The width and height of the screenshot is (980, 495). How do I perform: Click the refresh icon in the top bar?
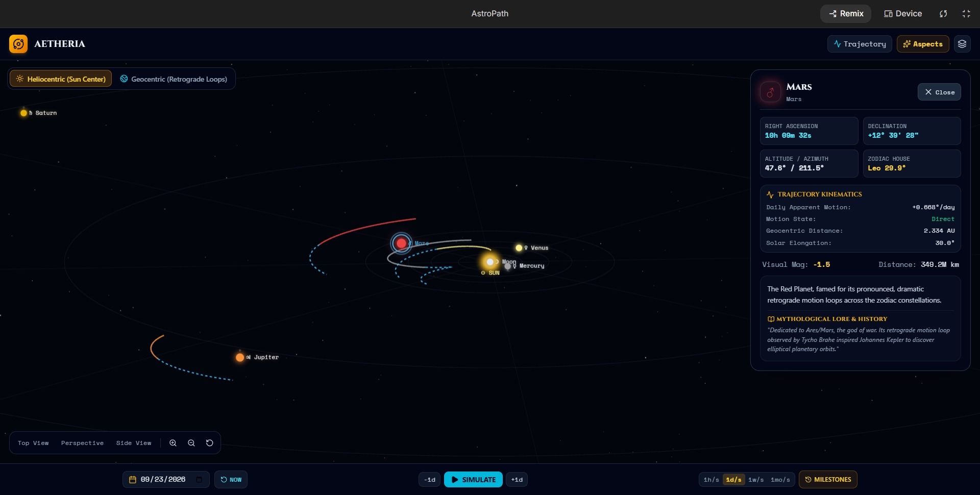click(943, 14)
